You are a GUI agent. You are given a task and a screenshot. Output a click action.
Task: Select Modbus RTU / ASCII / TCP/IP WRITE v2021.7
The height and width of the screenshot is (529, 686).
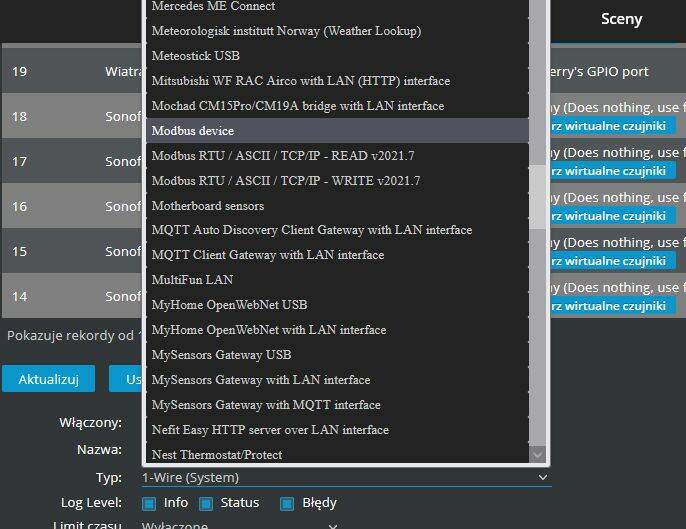[x=337, y=181]
